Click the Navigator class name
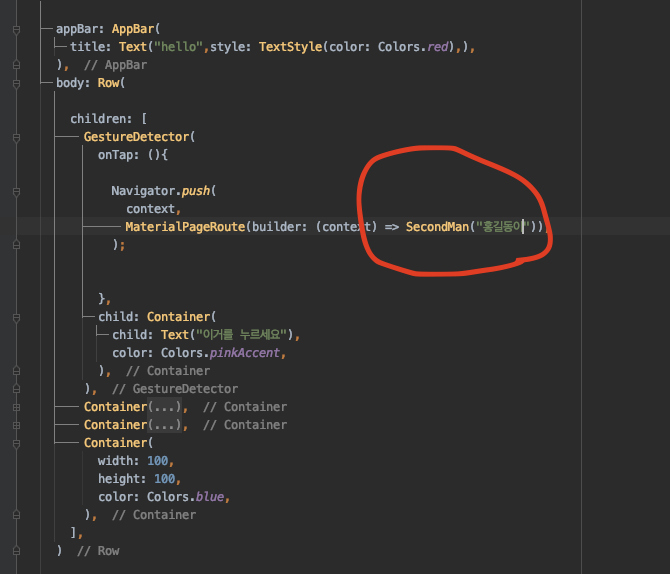 143,191
